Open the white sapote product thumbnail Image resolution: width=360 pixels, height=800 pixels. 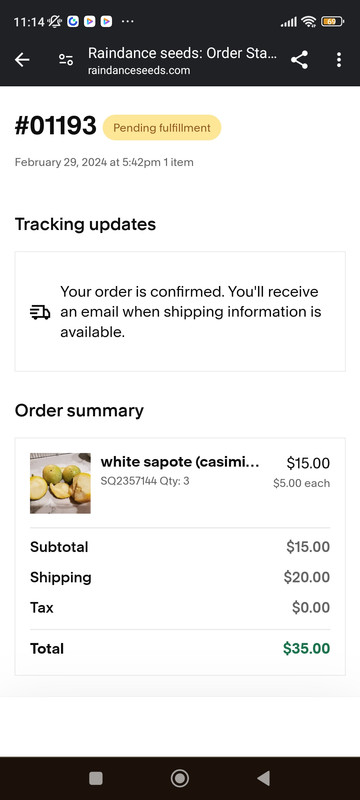(60, 483)
